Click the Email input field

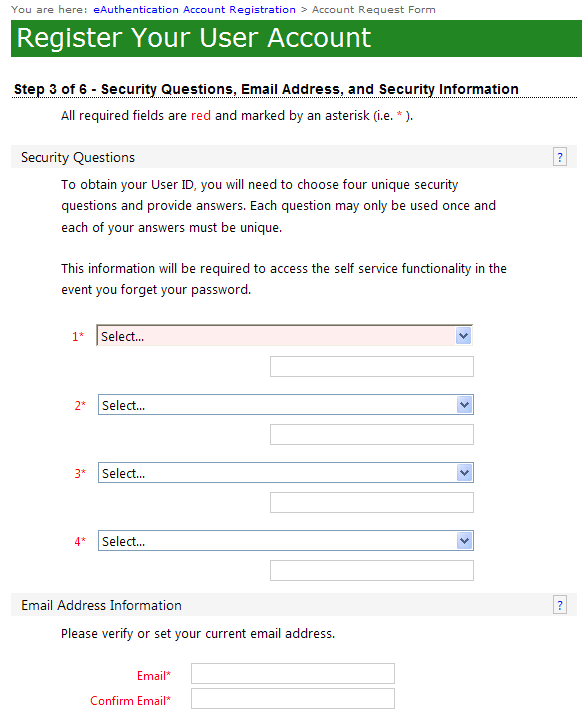293,674
